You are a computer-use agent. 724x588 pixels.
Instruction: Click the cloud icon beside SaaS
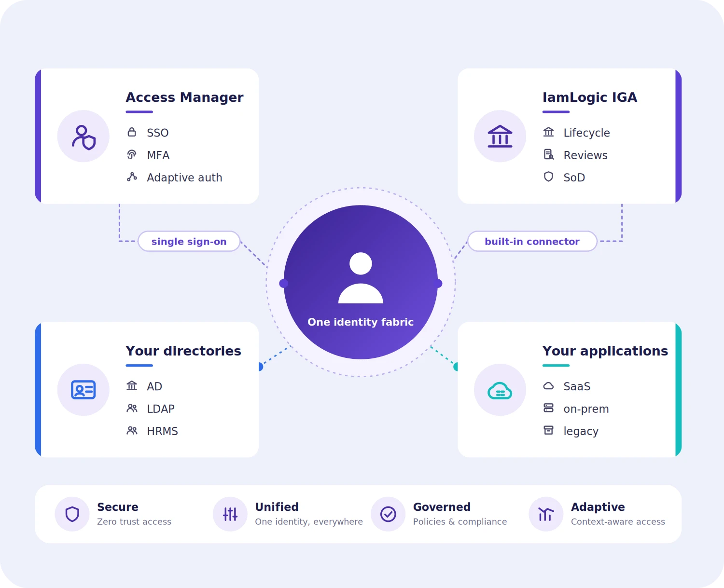[548, 386]
